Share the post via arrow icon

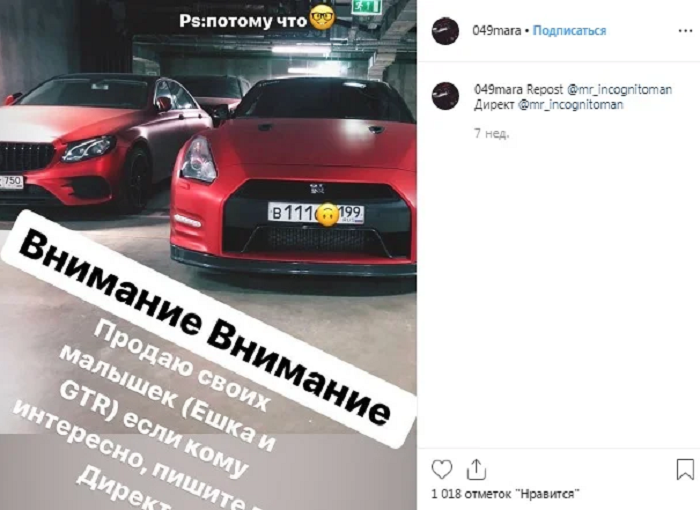[x=476, y=469]
